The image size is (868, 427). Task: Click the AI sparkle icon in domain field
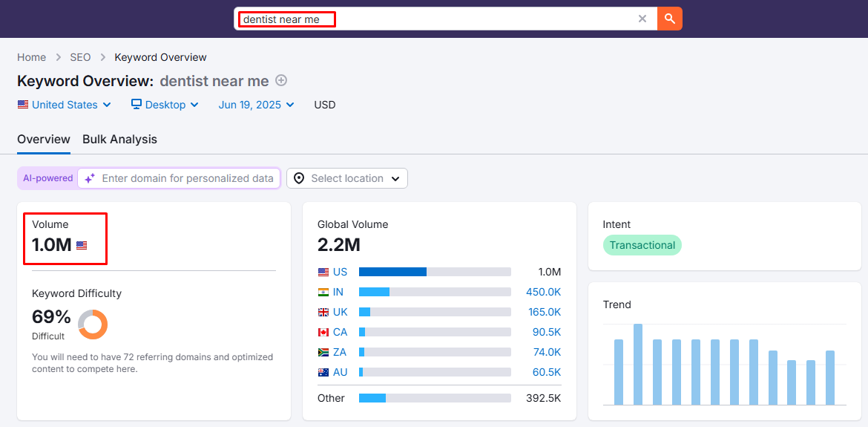pyautogui.click(x=90, y=178)
